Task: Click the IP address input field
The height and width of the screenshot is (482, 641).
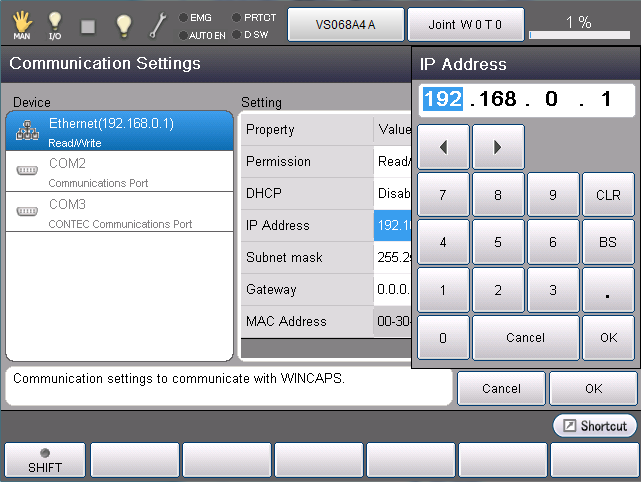Action: click(x=526, y=100)
